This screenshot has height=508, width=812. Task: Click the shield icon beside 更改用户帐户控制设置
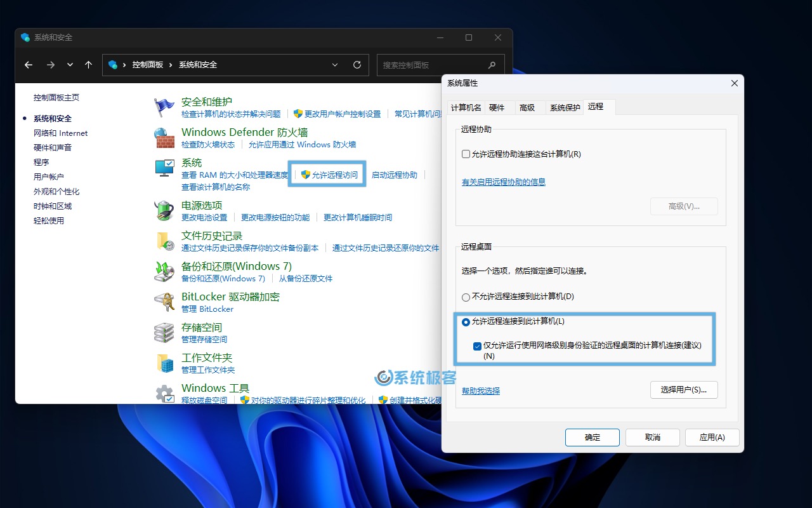pyautogui.click(x=298, y=114)
